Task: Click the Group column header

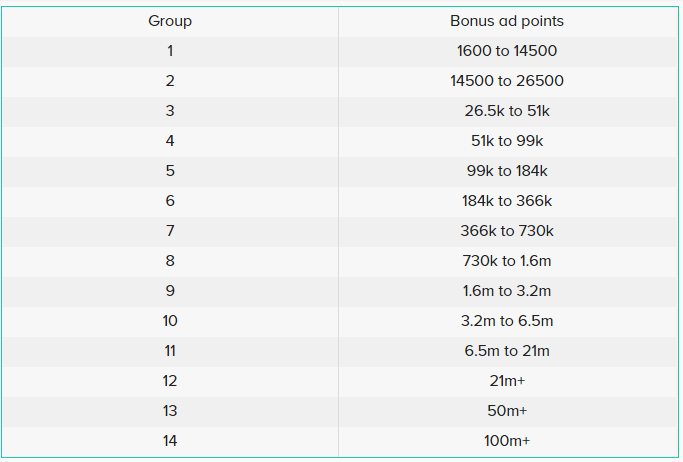Action: pos(170,21)
